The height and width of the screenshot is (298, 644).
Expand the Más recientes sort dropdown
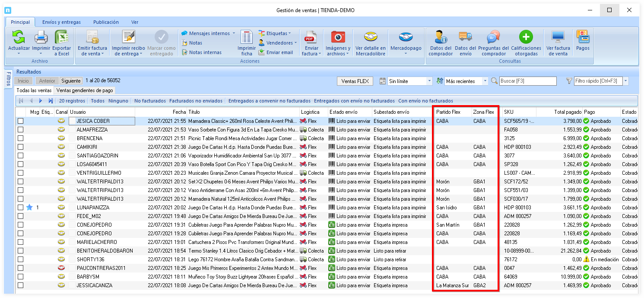tap(485, 81)
